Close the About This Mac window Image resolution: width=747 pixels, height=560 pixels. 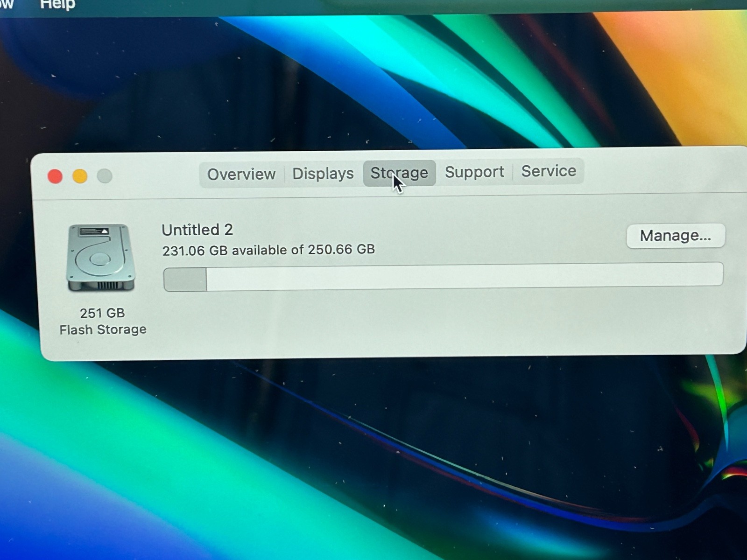[x=55, y=176]
